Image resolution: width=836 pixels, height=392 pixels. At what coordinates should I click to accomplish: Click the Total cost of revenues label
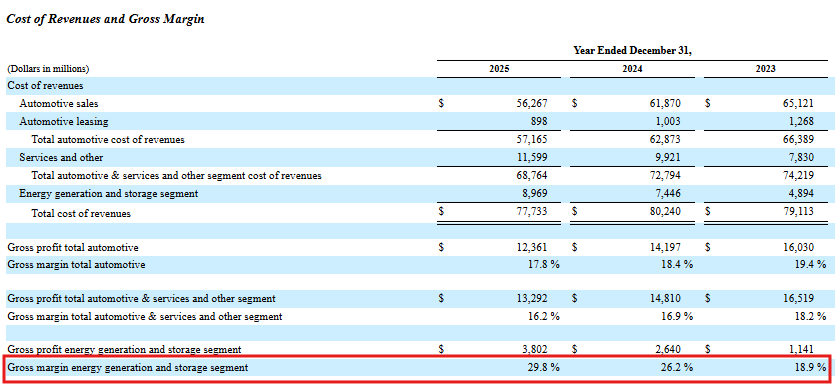[81, 214]
